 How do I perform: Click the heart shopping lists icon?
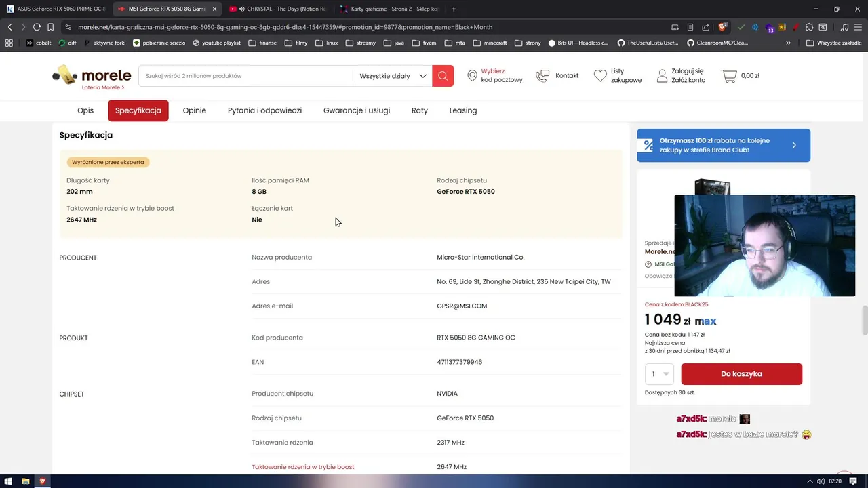click(x=600, y=76)
